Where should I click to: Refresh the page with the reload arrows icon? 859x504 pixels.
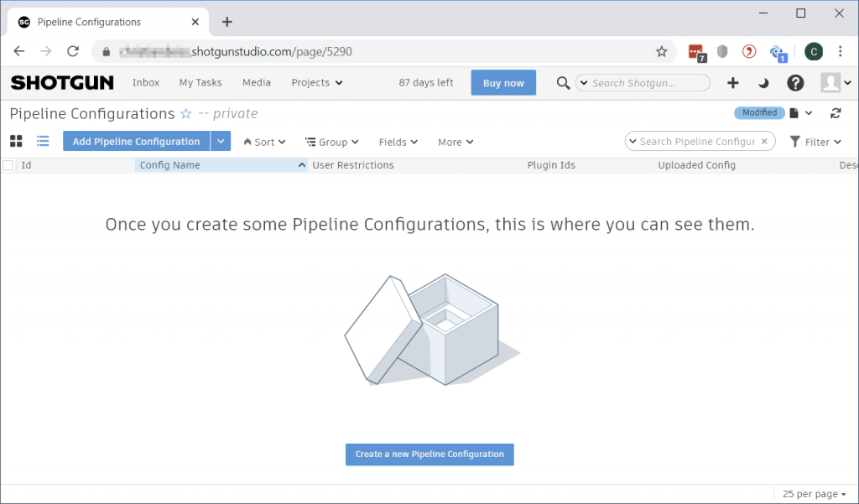pos(836,112)
